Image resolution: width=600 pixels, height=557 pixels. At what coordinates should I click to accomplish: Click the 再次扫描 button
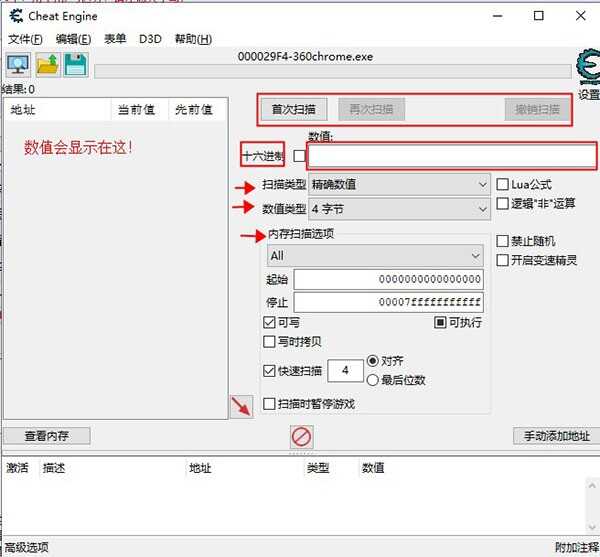click(x=371, y=109)
